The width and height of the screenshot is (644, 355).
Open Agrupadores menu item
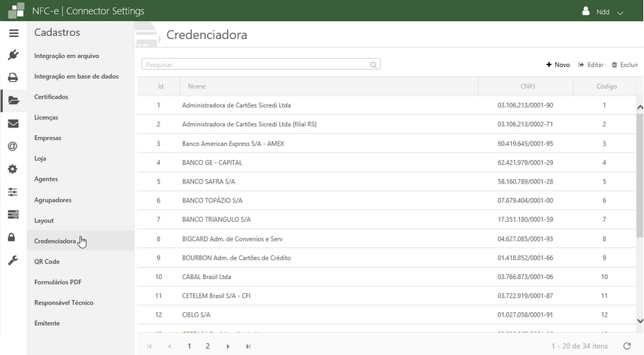pos(53,200)
